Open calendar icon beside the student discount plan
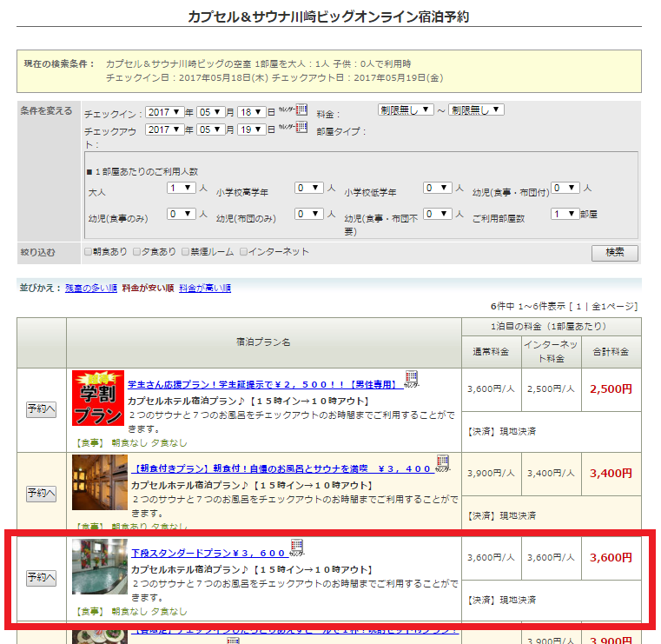This screenshot has width=661, height=644. (412, 378)
